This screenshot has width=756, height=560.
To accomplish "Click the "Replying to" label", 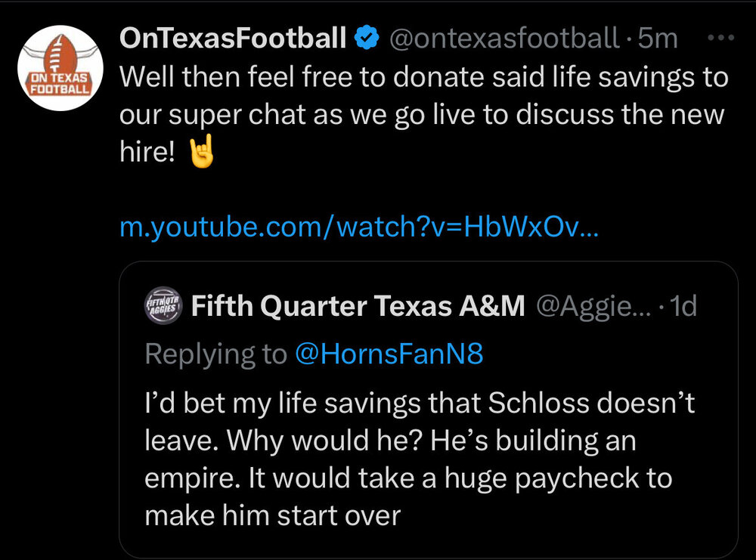I will click(215, 354).
